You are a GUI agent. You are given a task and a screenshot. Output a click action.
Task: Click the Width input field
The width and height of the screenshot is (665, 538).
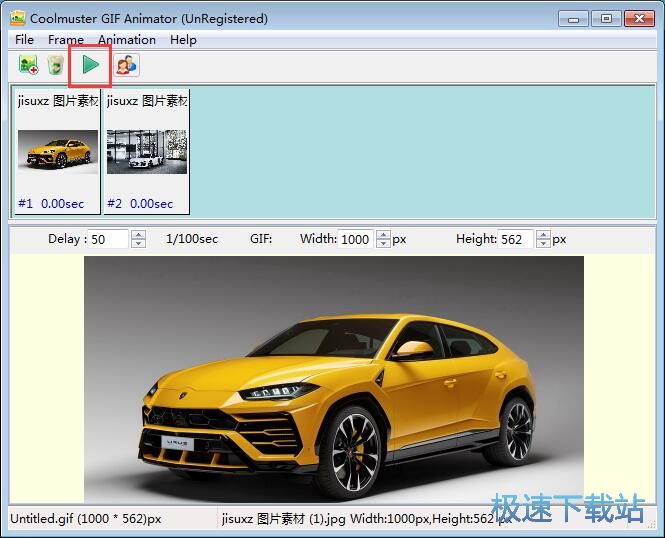pos(355,239)
